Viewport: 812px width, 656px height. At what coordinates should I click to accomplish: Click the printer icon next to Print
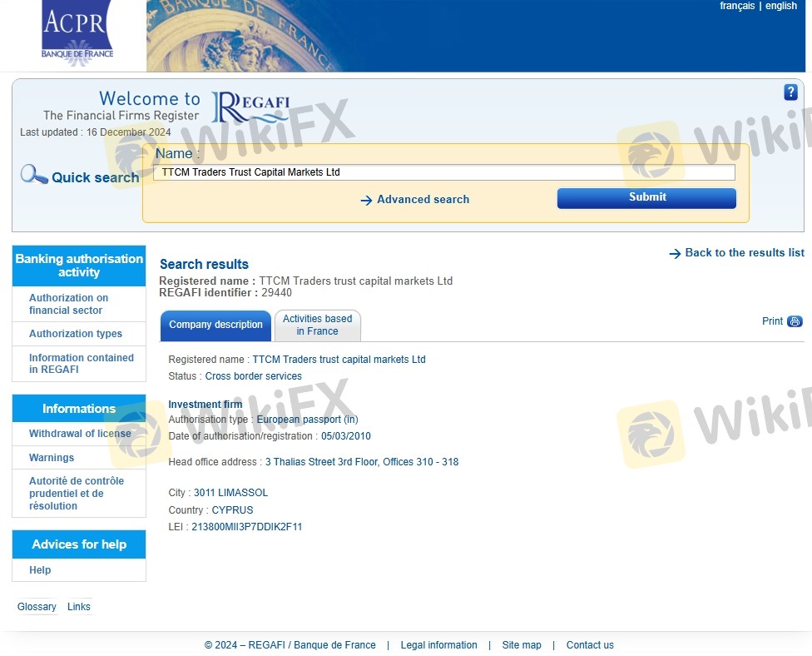pyautogui.click(x=795, y=321)
